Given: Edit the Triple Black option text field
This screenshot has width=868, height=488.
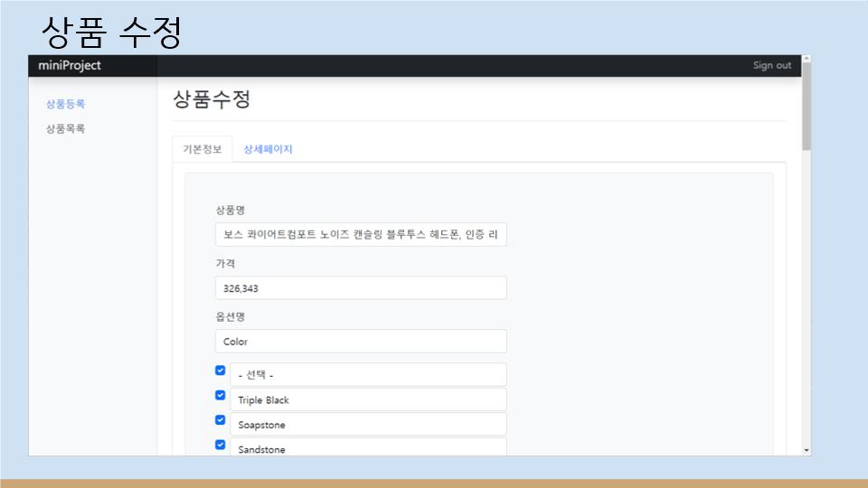Looking at the screenshot, I should (368, 399).
